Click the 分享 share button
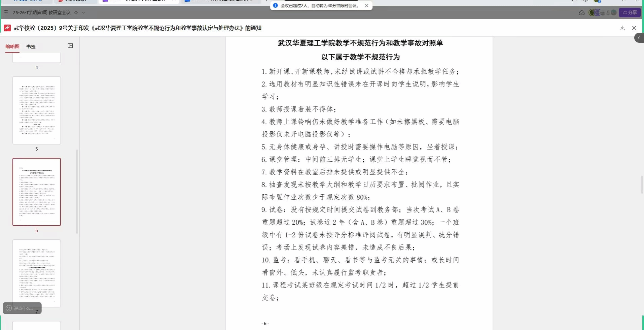The height and width of the screenshot is (330, 644). point(630,12)
